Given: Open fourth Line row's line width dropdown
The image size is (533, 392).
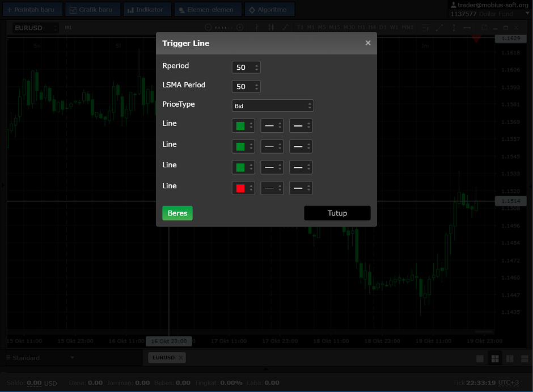Looking at the screenshot, I should pyautogui.click(x=301, y=188).
